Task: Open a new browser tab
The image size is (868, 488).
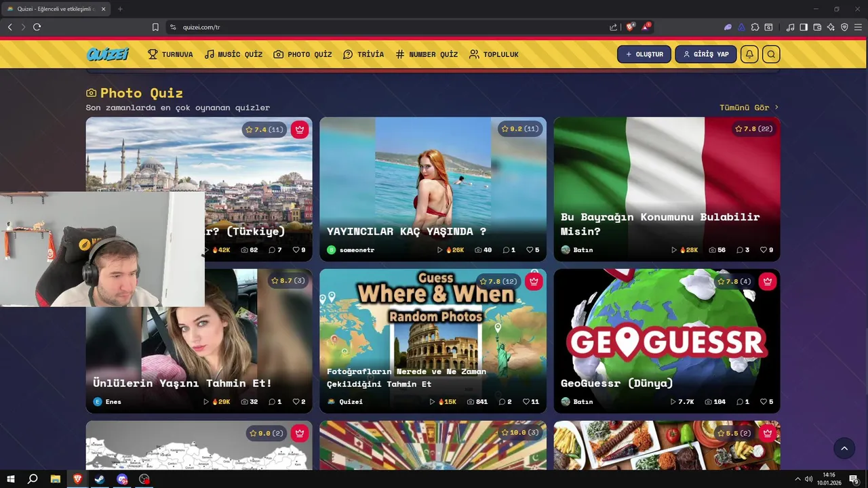Action: click(120, 9)
